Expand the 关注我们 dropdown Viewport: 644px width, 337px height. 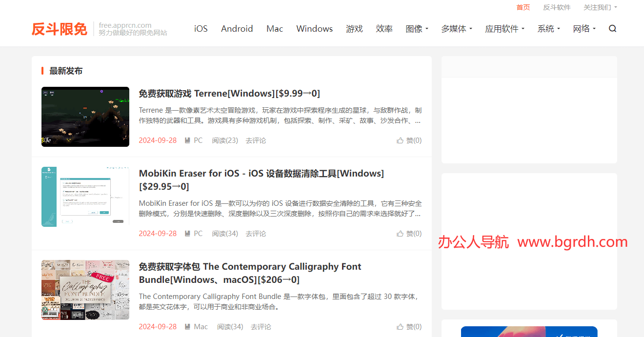[x=600, y=7]
